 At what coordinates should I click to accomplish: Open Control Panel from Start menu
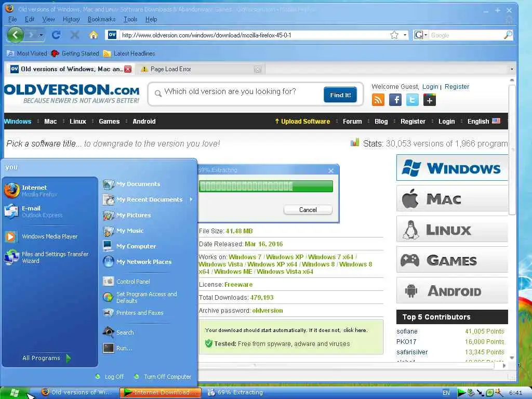[148, 282]
